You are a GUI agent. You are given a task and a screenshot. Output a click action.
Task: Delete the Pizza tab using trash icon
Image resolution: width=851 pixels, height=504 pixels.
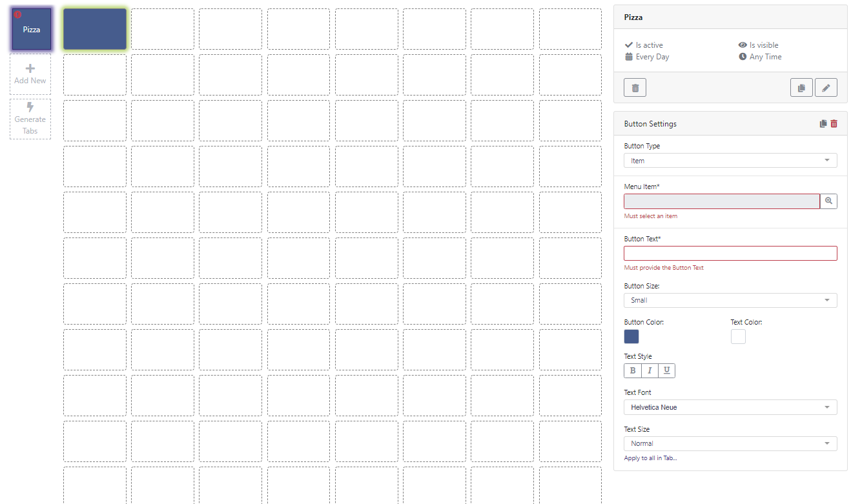pos(635,87)
